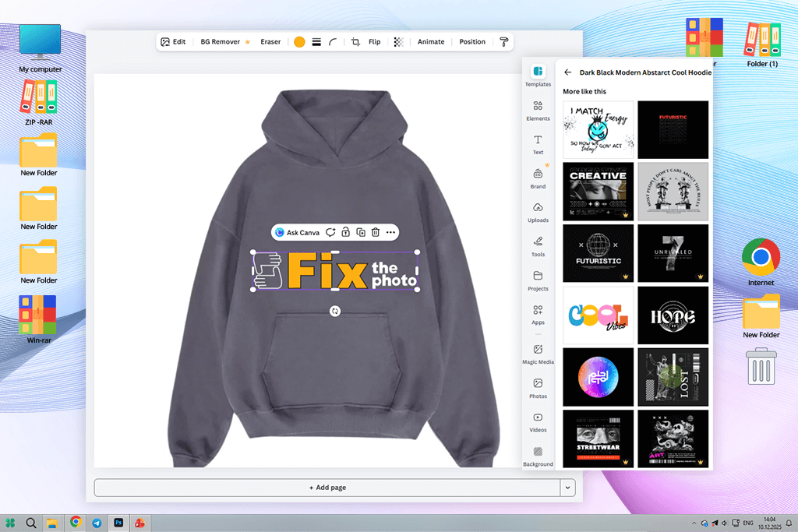The width and height of the screenshot is (798, 532).
Task: Open the Brand sidebar tab
Action: point(538,178)
